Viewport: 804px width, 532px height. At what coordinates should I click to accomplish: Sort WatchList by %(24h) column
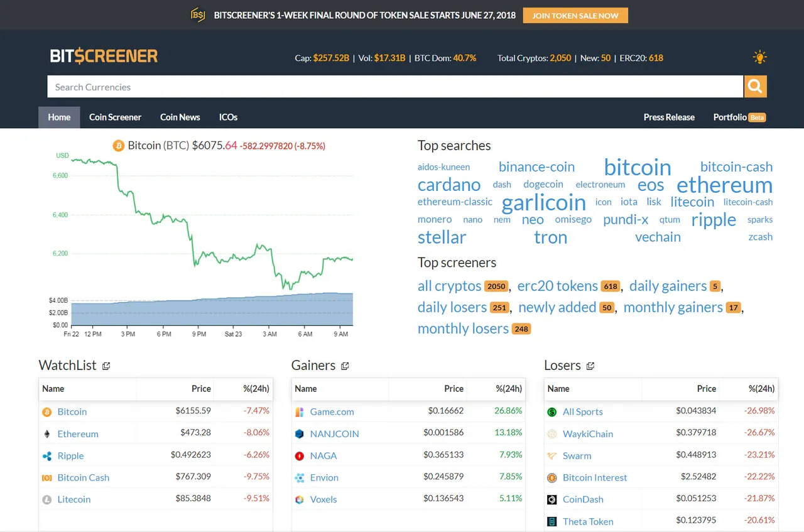pyautogui.click(x=256, y=389)
